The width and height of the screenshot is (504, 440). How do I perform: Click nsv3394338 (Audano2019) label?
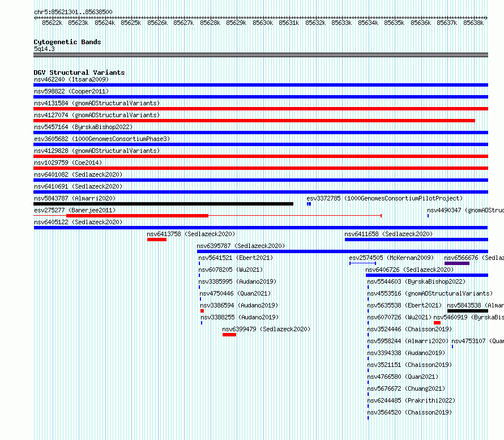[x=406, y=353]
